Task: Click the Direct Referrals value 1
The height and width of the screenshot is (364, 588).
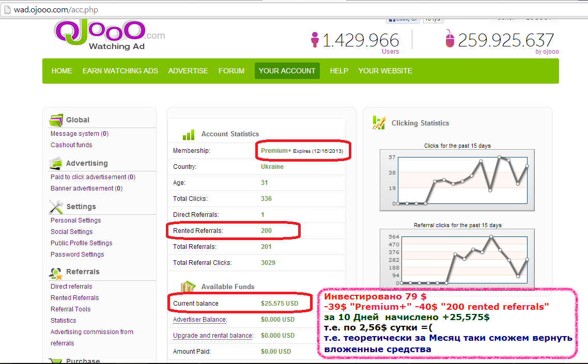Action: tap(262, 215)
